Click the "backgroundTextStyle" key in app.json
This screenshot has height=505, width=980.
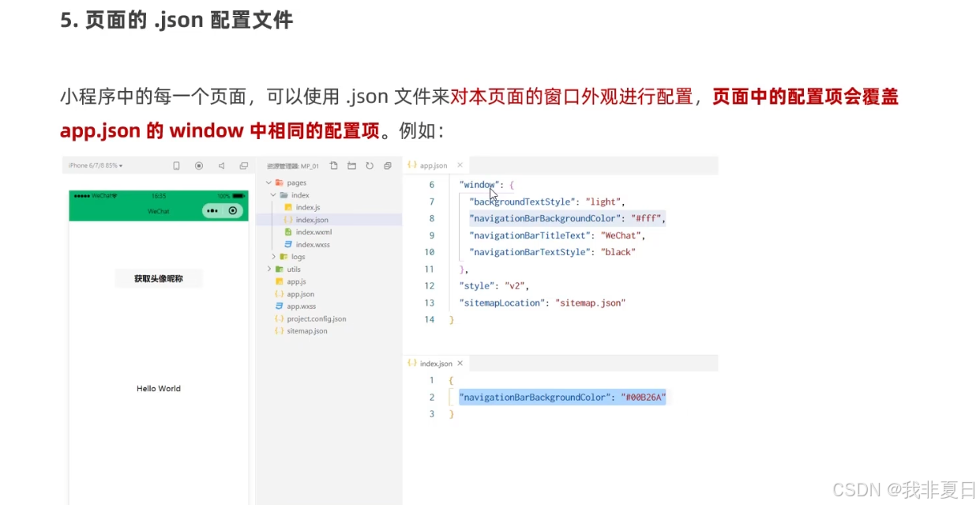[x=522, y=202]
